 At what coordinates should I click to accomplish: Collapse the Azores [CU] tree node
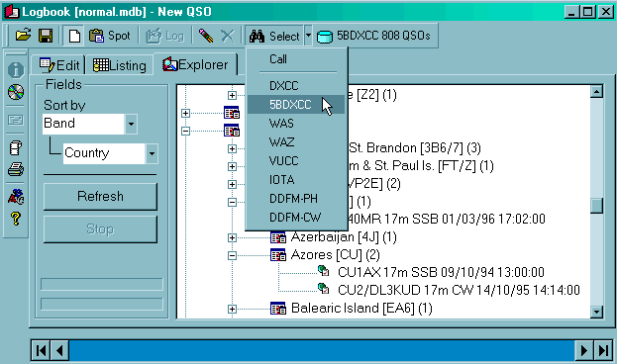pos(232,255)
